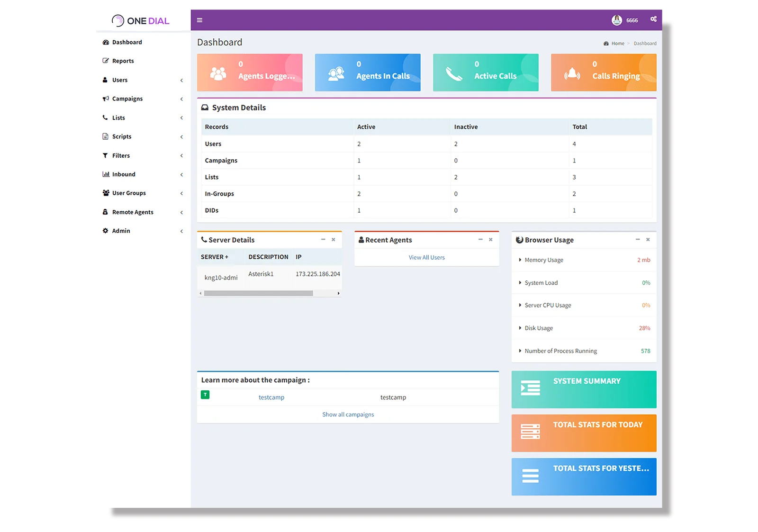758x532 pixels.
Task: Open the User Groups menu item
Action: [128, 193]
